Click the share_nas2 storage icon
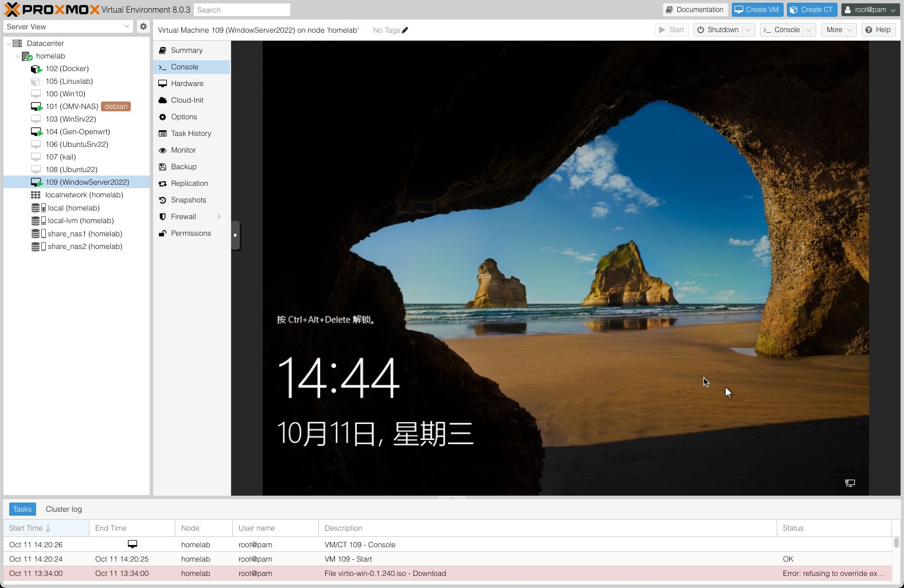 pyautogui.click(x=38, y=247)
